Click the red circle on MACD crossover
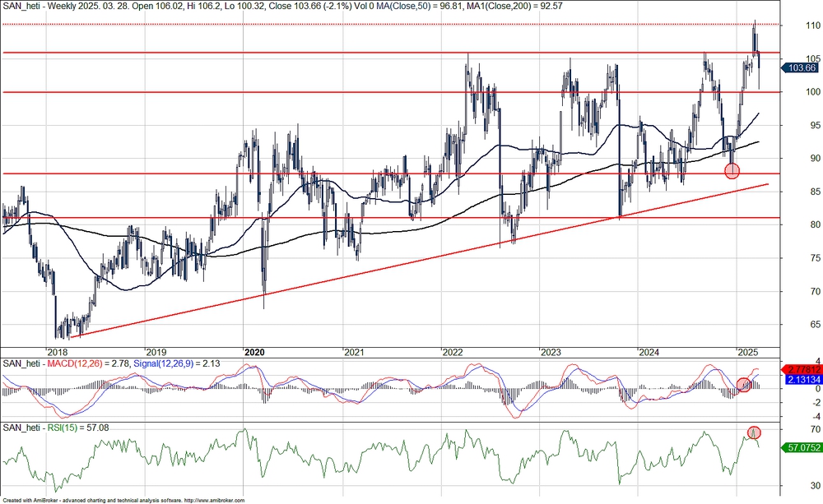The height and width of the screenshot is (504, 823). tap(745, 384)
